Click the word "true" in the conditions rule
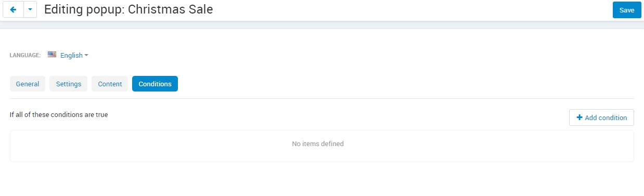This screenshot has height=196, width=644. tap(101, 114)
